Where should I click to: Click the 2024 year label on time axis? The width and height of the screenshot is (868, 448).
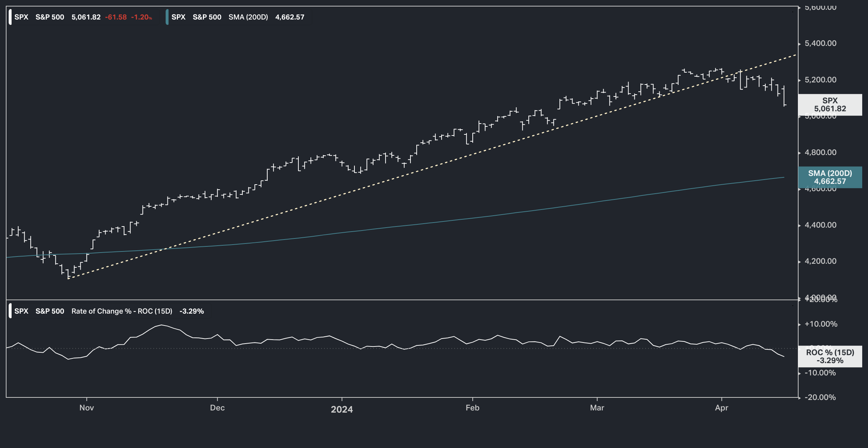(x=342, y=409)
